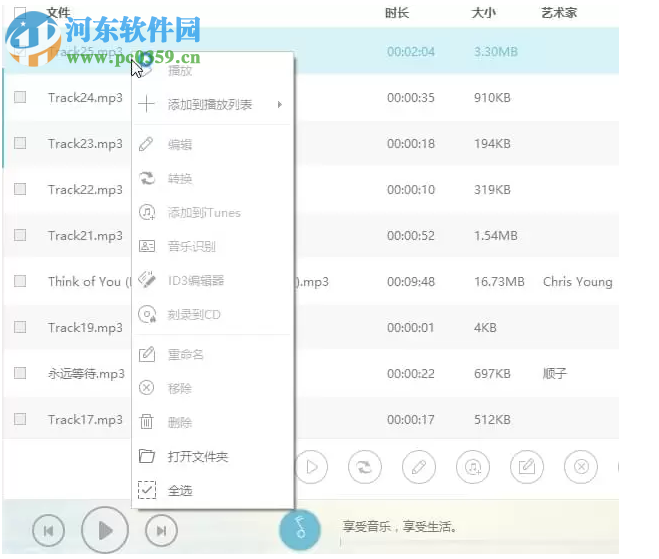Select the Track23.mp3 file name
Image resolution: width=659 pixels, height=559 pixels.
pos(85,144)
